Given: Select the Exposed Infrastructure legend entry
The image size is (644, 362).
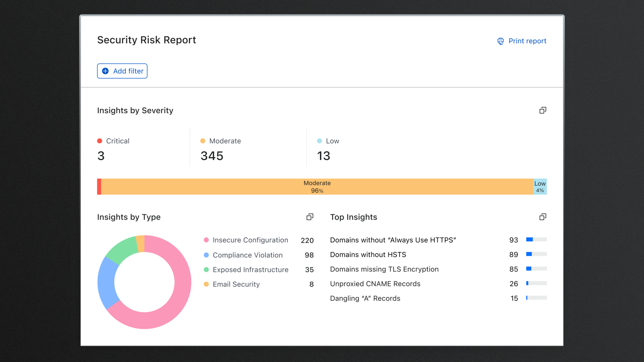Looking at the screenshot, I should coord(250,270).
